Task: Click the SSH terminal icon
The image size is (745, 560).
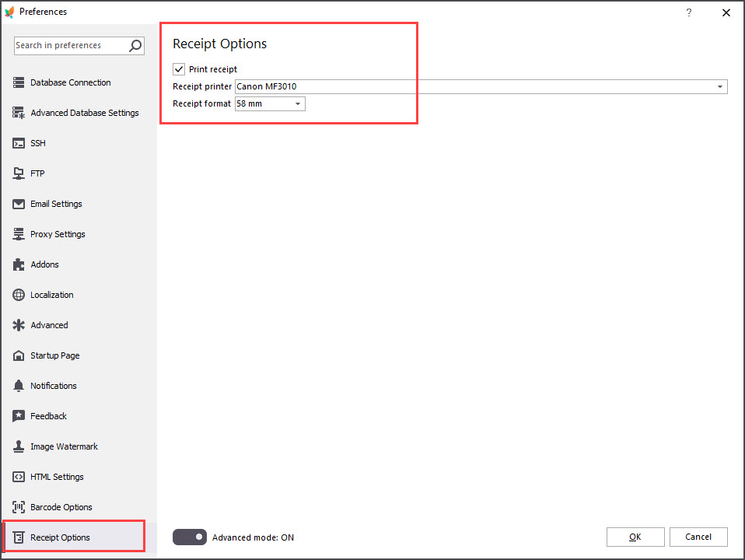Action: click(x=19, y=143)
